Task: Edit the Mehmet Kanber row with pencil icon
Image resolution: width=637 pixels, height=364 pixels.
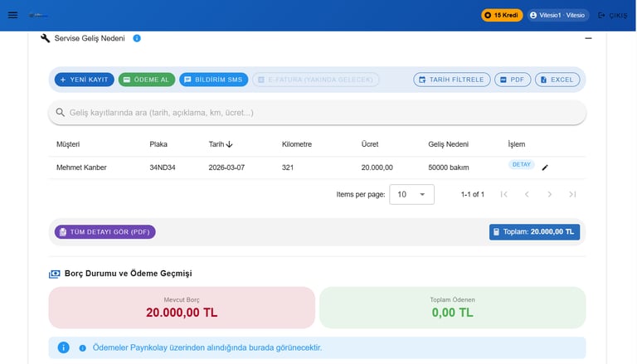Action: [x=545, y=167]
